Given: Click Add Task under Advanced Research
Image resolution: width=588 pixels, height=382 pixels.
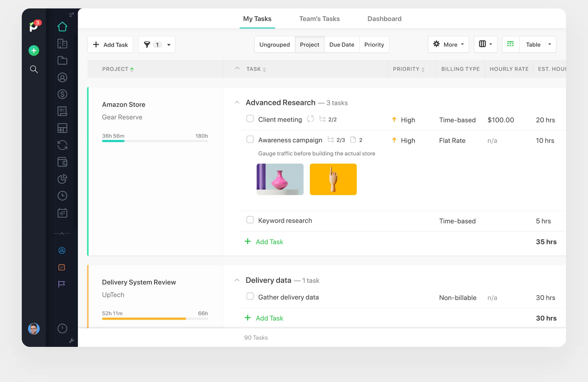Looking at the screenshot, I should [264, 242].
